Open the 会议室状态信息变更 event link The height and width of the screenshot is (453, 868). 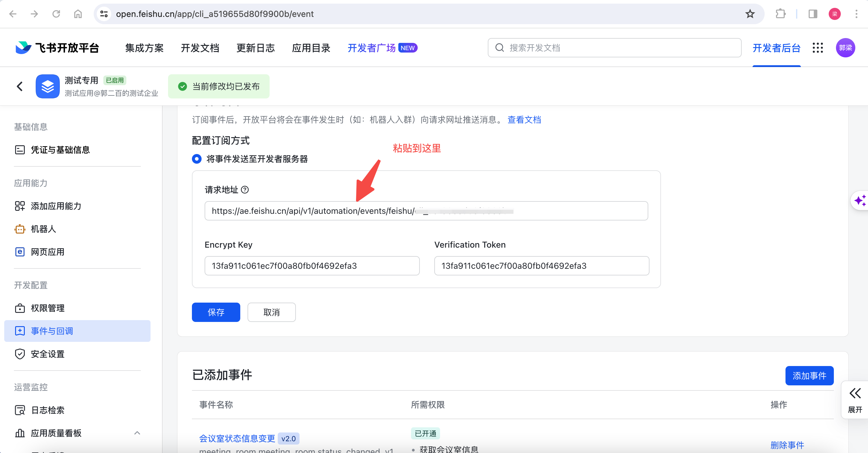click(x=237, y=438)
